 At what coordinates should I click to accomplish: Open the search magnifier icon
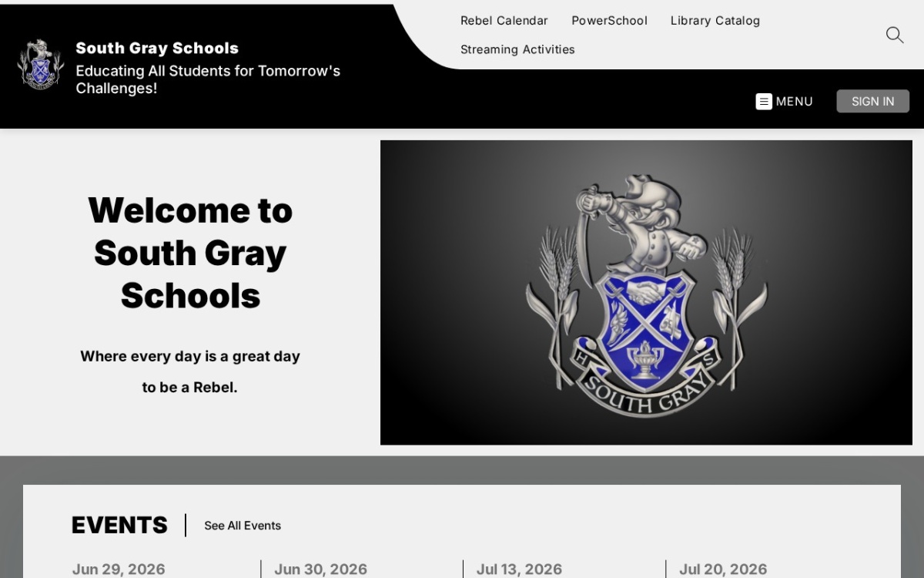(894, 35)
